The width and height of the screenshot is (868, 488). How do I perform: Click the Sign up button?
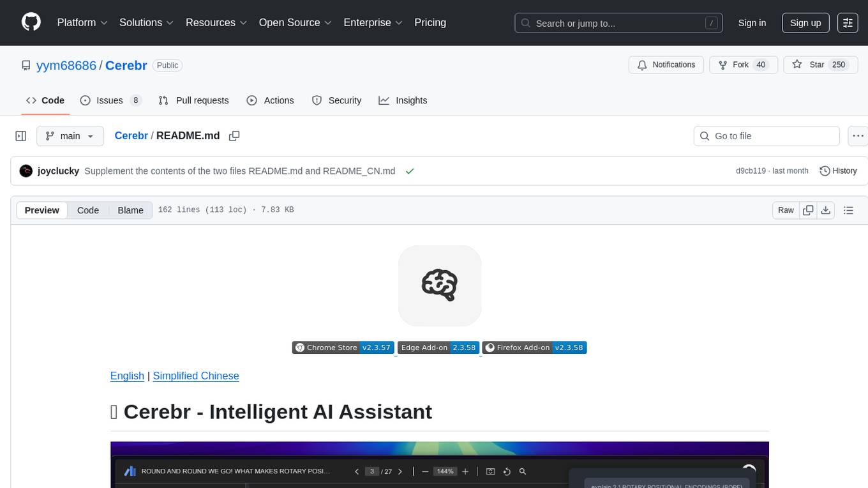click(805, 23)
